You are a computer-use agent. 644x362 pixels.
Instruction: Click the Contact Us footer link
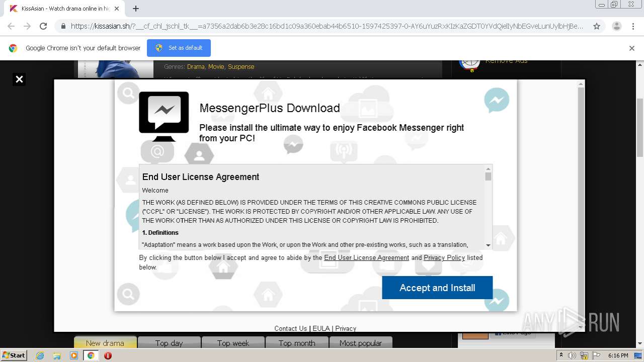[290, 328]
